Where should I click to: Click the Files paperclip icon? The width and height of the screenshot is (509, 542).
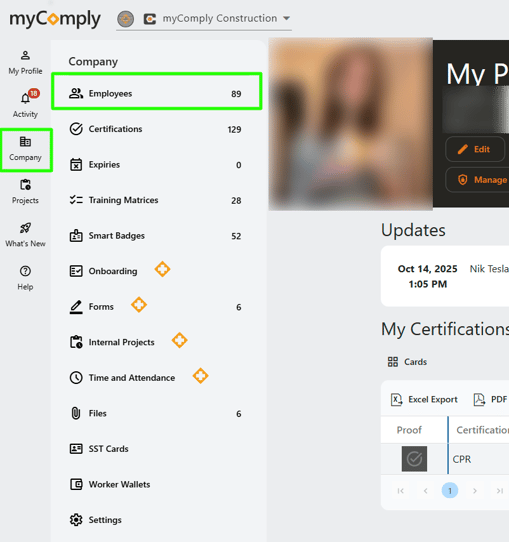[x=76, y=413]
